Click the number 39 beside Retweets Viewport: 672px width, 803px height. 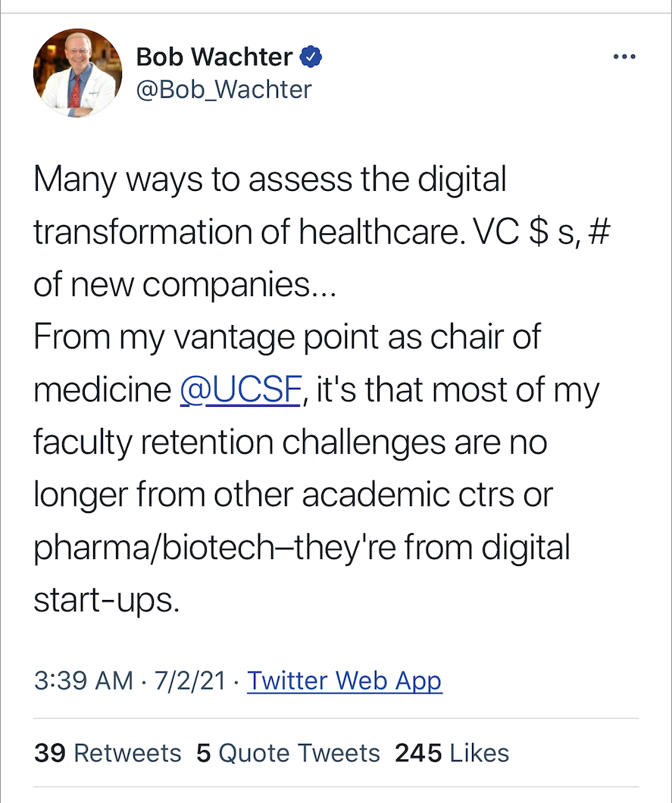tap(50, 753)
